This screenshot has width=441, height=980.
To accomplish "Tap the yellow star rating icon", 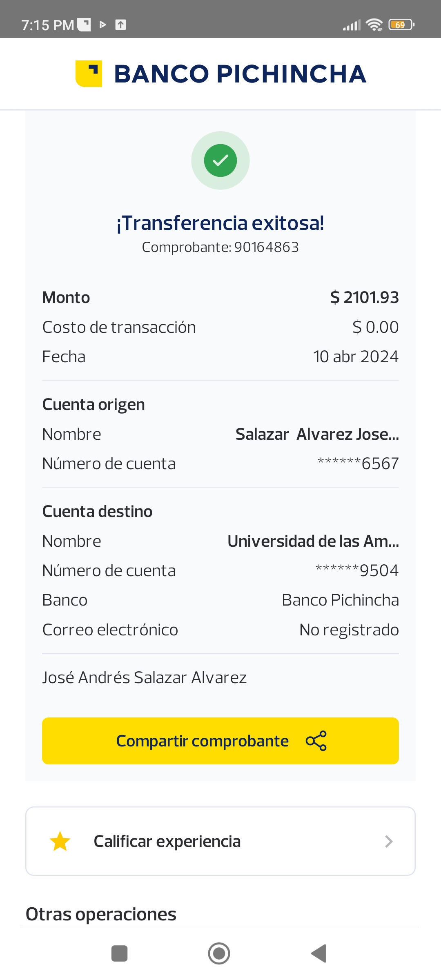I will 60,841.
